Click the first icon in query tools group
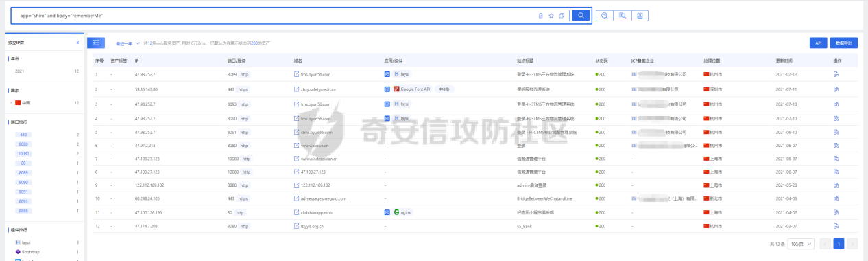This screenshot has width=868, height=261. click(605, 15)
